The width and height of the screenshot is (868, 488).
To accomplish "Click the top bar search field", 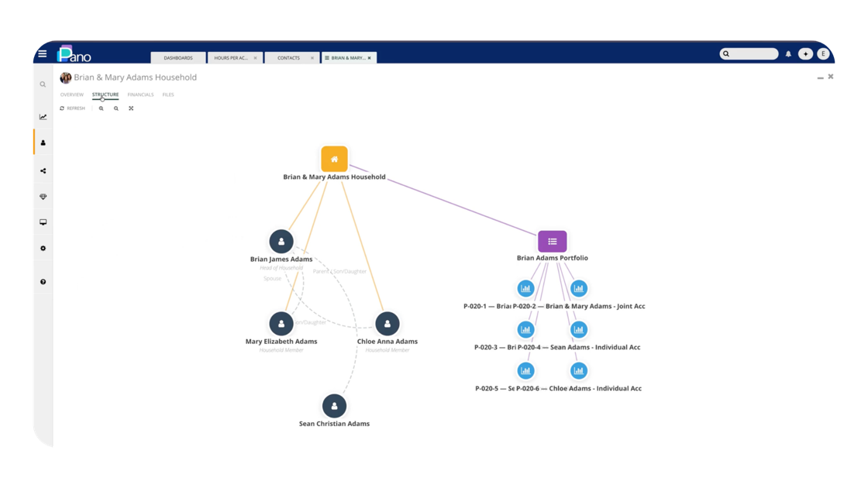I will (x=749, y=53).
